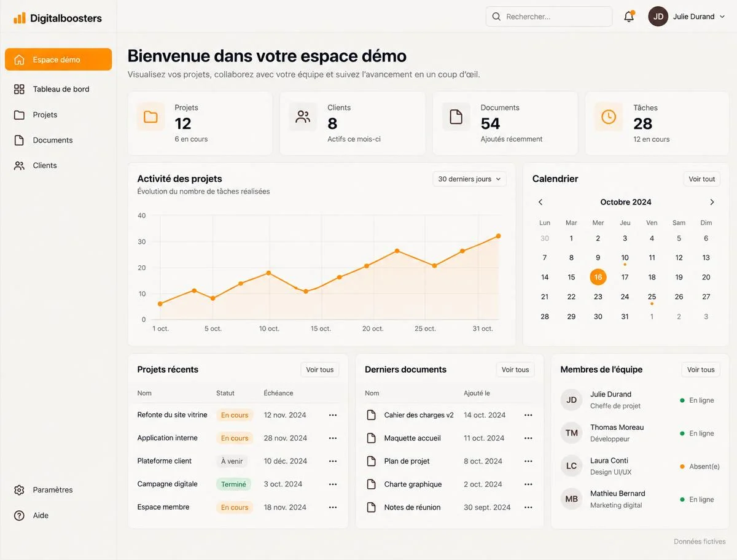
Task: Open Documents in sidebar
Action: (58, 140)
